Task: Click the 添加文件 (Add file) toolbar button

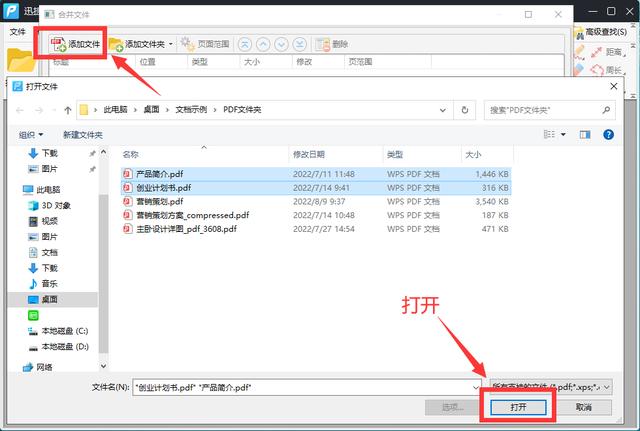Action: [x=75, y=44]
